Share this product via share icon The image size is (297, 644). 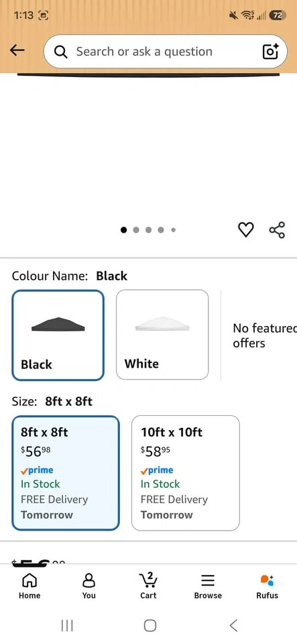coord(277,230)
